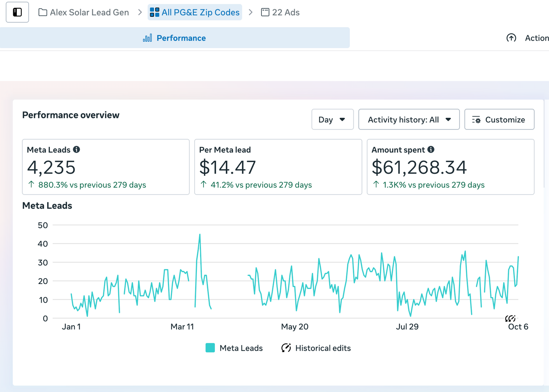
Task: Toggle Historical edits legend entry
Action: (322, 348)
